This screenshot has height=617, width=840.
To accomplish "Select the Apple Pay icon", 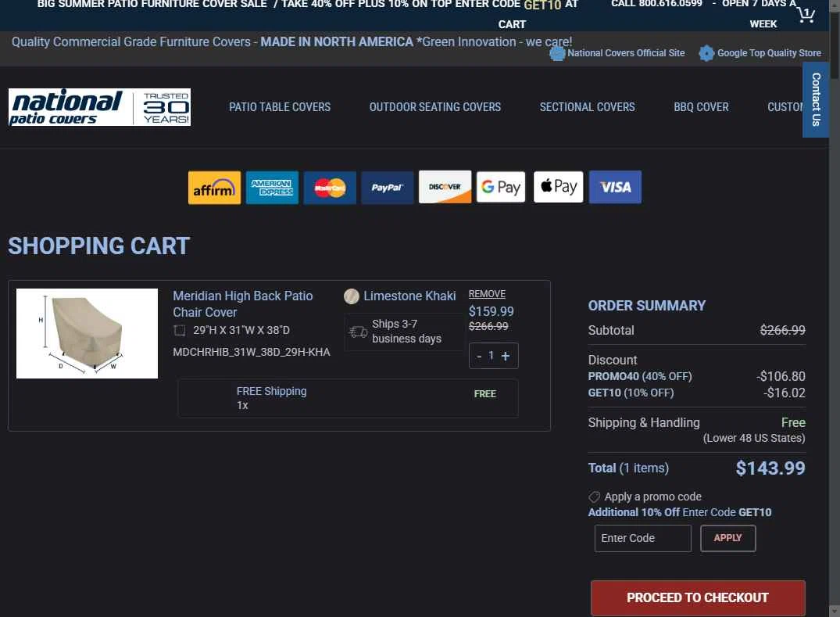I will point(558,187).
